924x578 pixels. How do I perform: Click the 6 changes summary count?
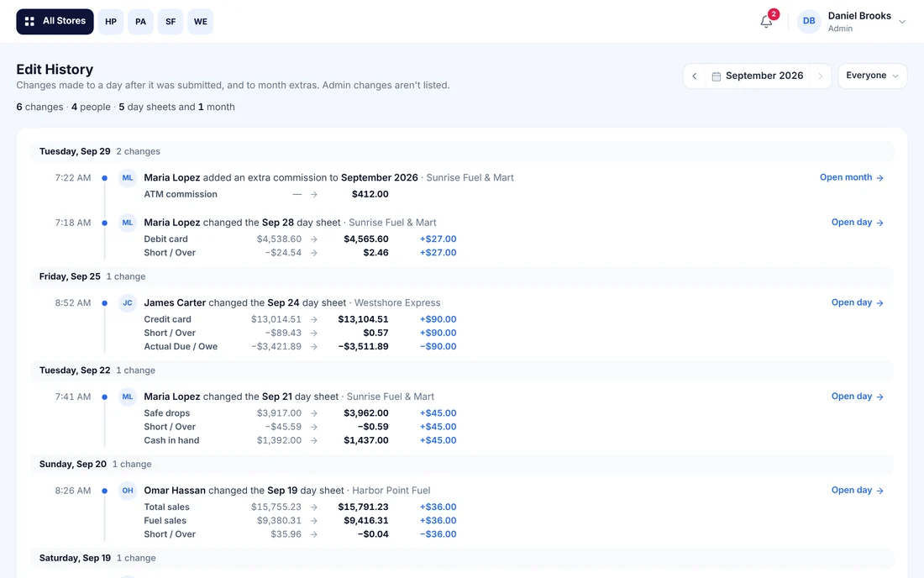pyautogui.click(x=39, y=107)
